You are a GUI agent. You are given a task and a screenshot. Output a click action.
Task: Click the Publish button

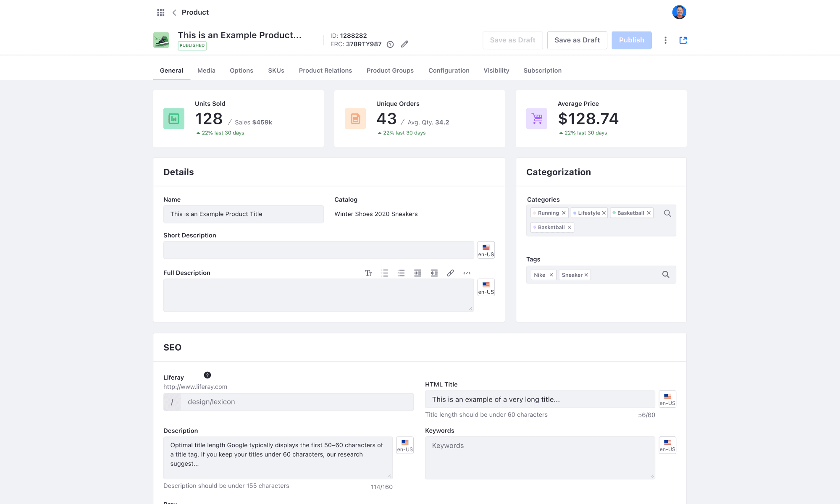(x=631, y=40)
